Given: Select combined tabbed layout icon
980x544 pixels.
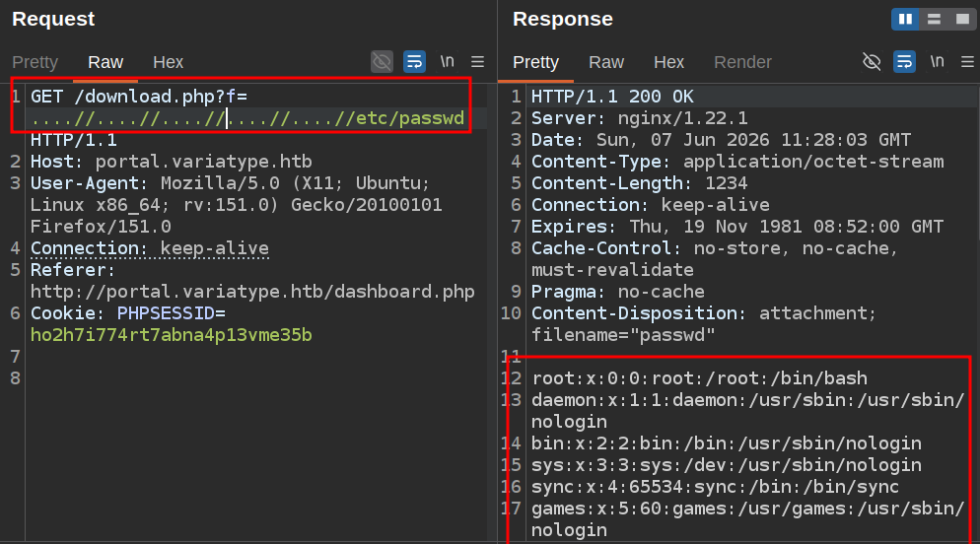Looking at the screenshot, I should [962, 20].
